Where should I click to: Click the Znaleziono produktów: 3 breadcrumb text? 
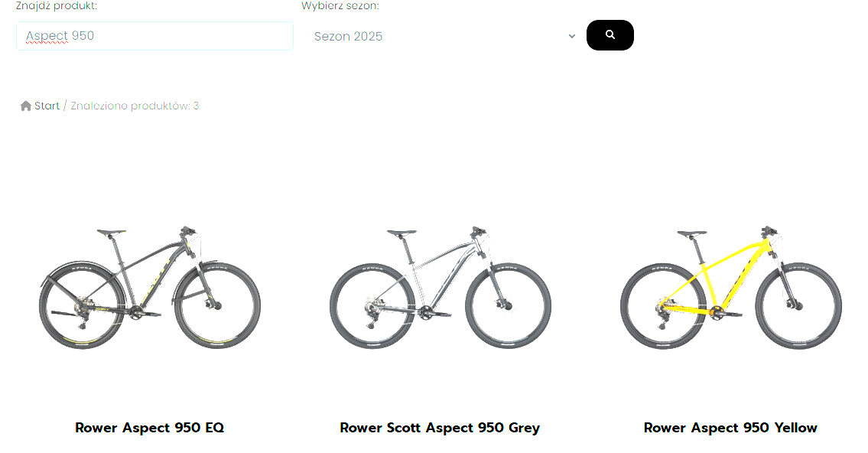point(135,106)
